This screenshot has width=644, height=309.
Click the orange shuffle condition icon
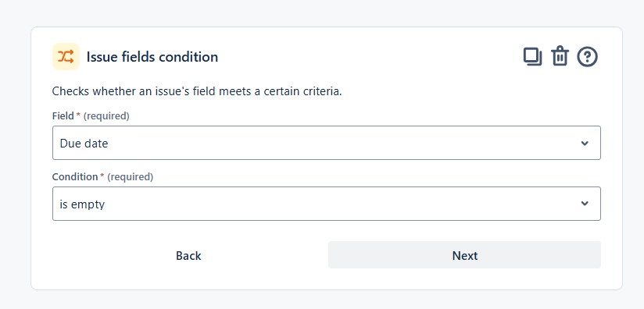tap(66, 56)
